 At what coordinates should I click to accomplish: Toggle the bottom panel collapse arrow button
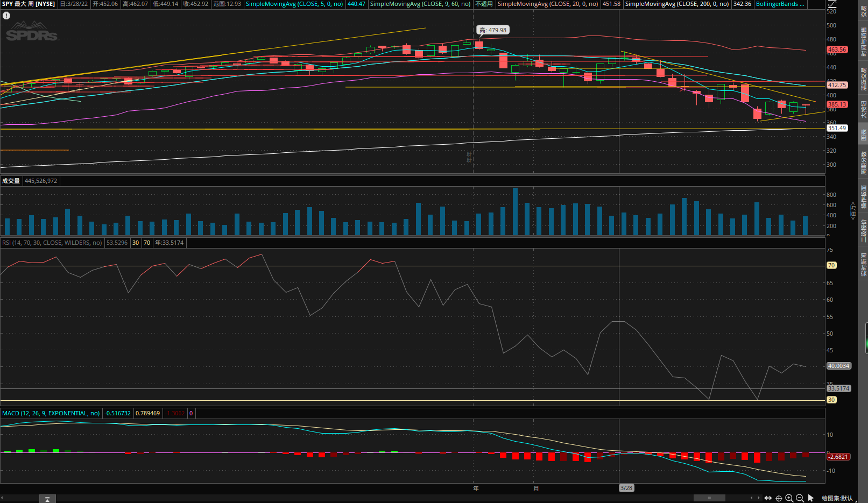[47, 499]
